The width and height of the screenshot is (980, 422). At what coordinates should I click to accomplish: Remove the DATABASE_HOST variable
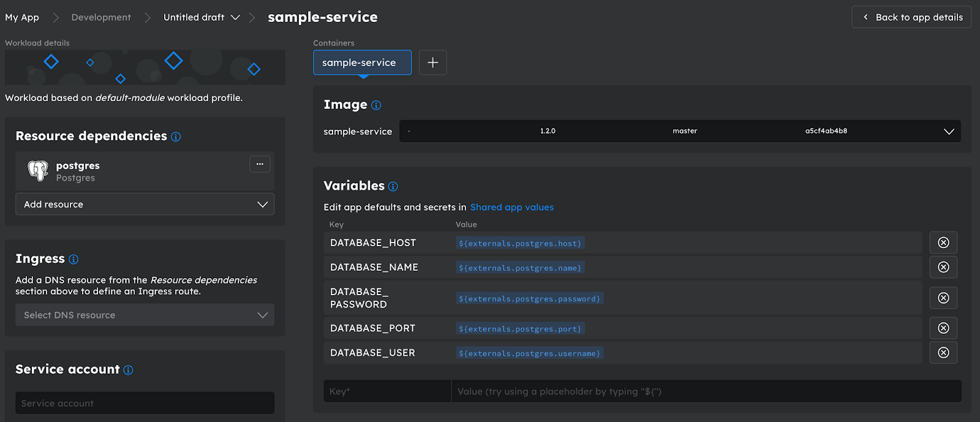pyautogui.click(x=943, y=243)
